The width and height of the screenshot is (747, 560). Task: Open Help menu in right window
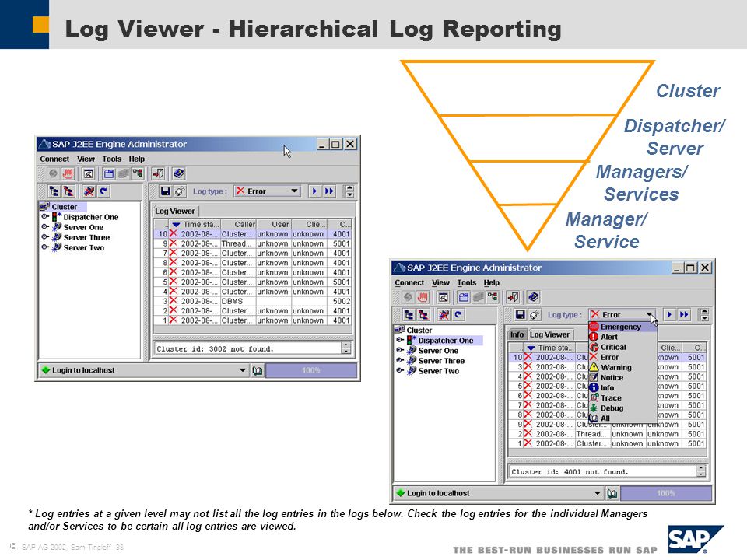tap(492, 282)
